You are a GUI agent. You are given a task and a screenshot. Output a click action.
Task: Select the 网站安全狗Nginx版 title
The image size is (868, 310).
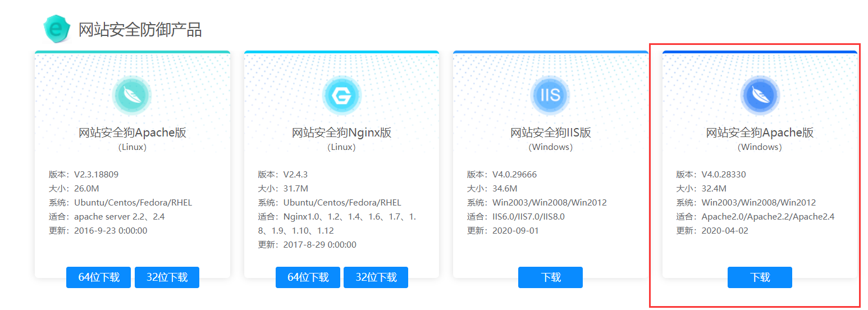pos(341,133)
